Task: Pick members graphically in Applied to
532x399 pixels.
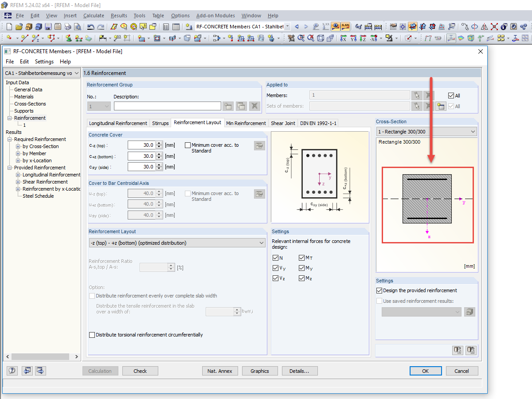Action: [x=416, y=95]
